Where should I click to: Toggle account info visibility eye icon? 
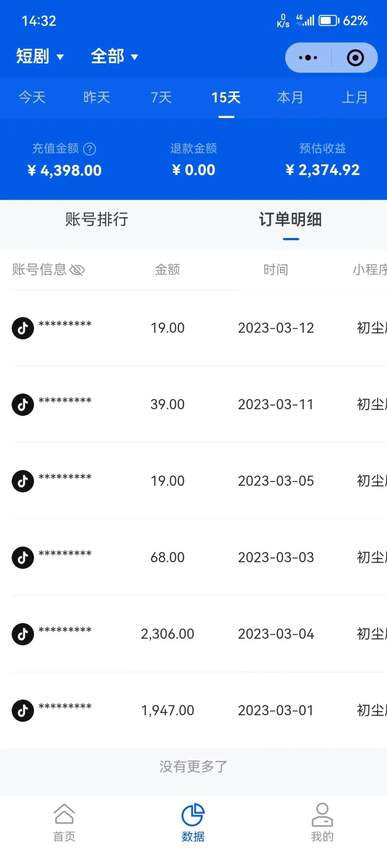pos(78,270)
